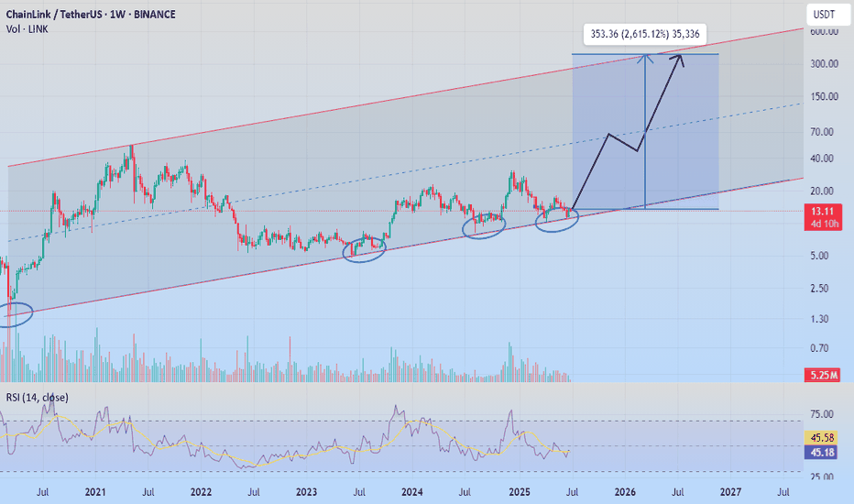Click the 1.30 price axis label
This screenshot has height=504, width=854.
click(820, 319)
